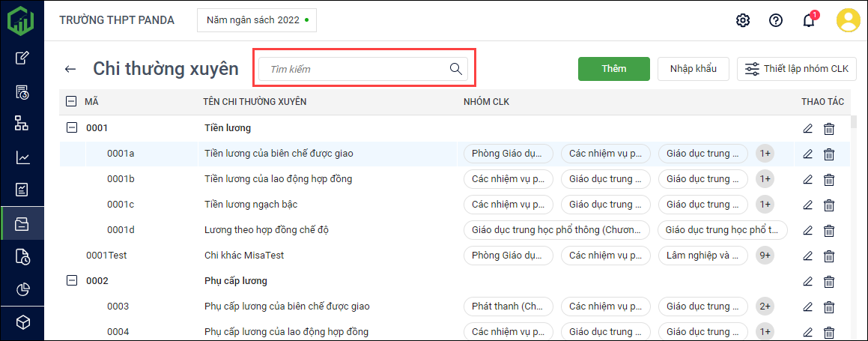Open Thiết lập nhóm CLK settings

(x=797, y=69)
